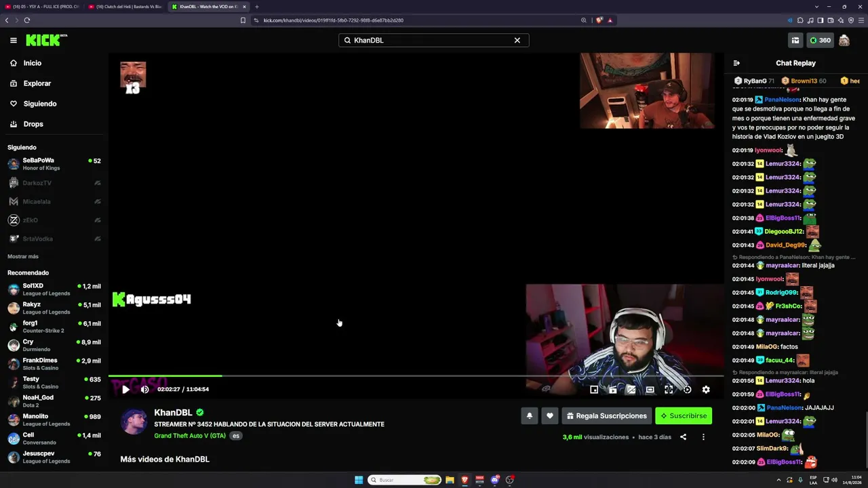Switch to the YSY A YouTube tab
This screenshot has height=488, width=868.
pos(44,7)
